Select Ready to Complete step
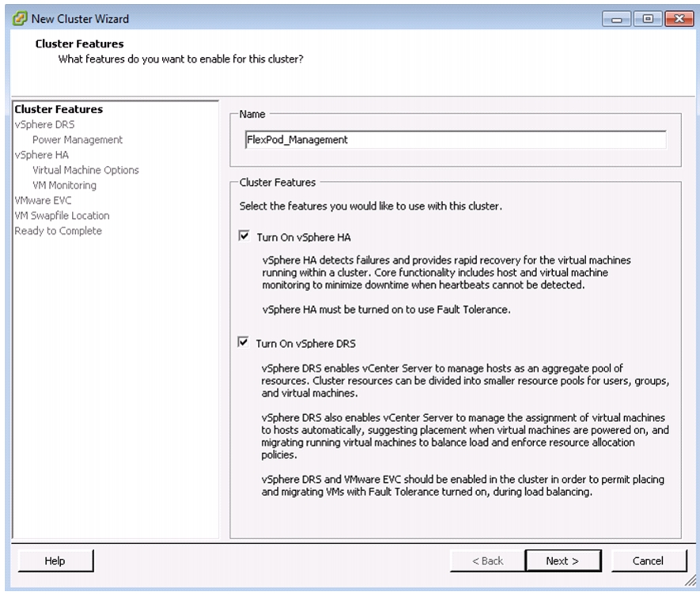 click(58, 231)
